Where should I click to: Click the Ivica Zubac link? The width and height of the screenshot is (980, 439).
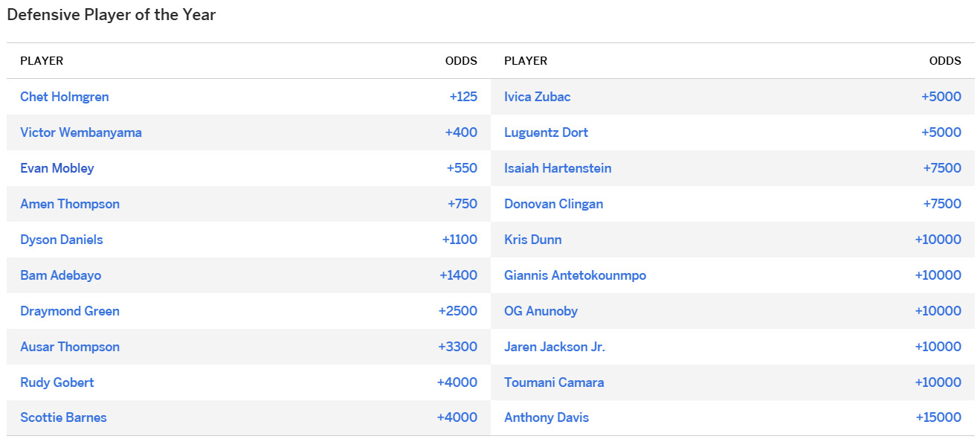coord(538,97)
